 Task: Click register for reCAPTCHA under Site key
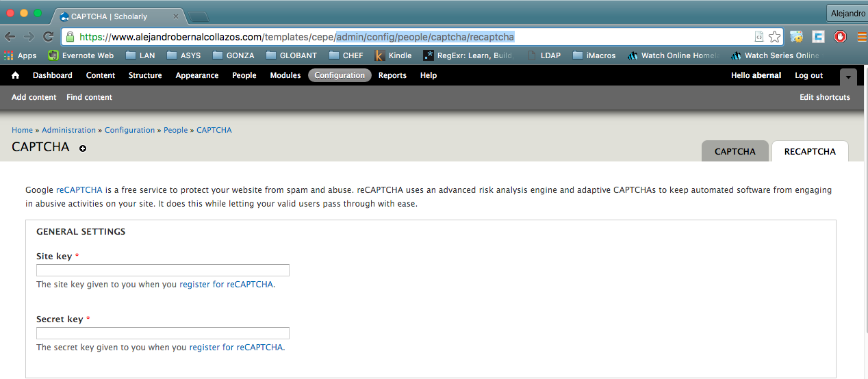[x=227, y=285]
